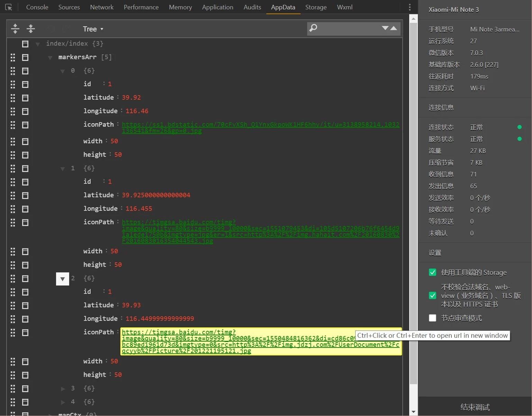This screenshot has width=532, height=416.
Task: Open action menu for item 2 object row
Action: coord(25,279)
